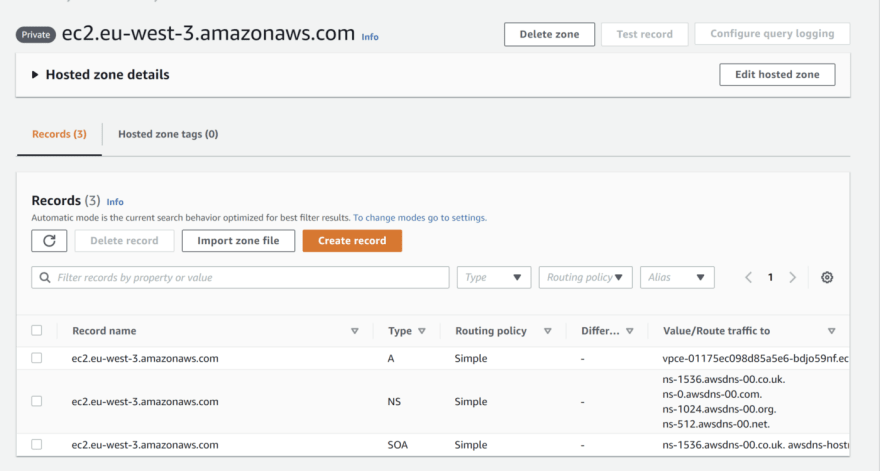Viewport: 880px width, 471px height.
Task: Sort by Type column arrow
Action: 422,331
